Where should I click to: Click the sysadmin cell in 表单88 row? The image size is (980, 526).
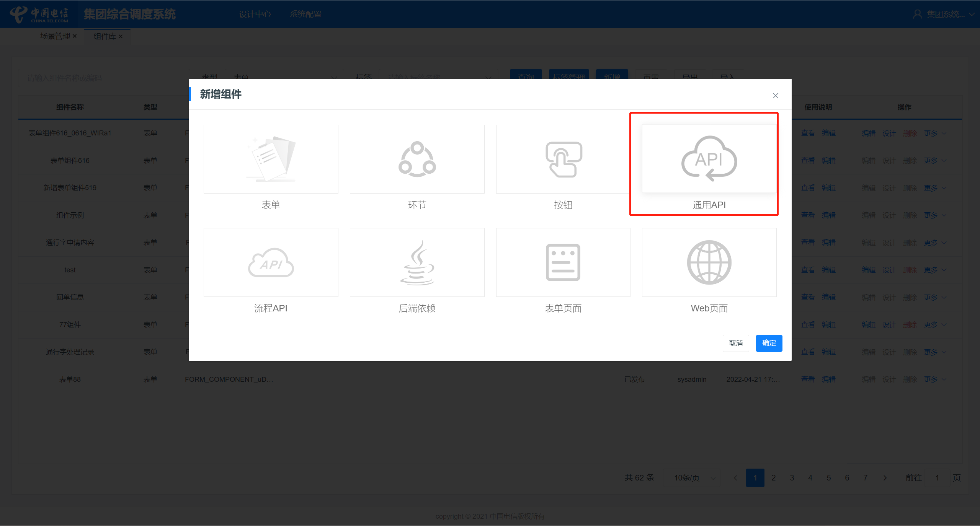coord(692,379)
